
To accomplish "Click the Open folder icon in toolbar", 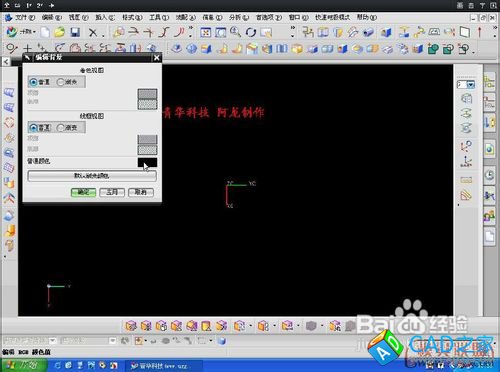I will pyautogui.click(x=60, y=32).
